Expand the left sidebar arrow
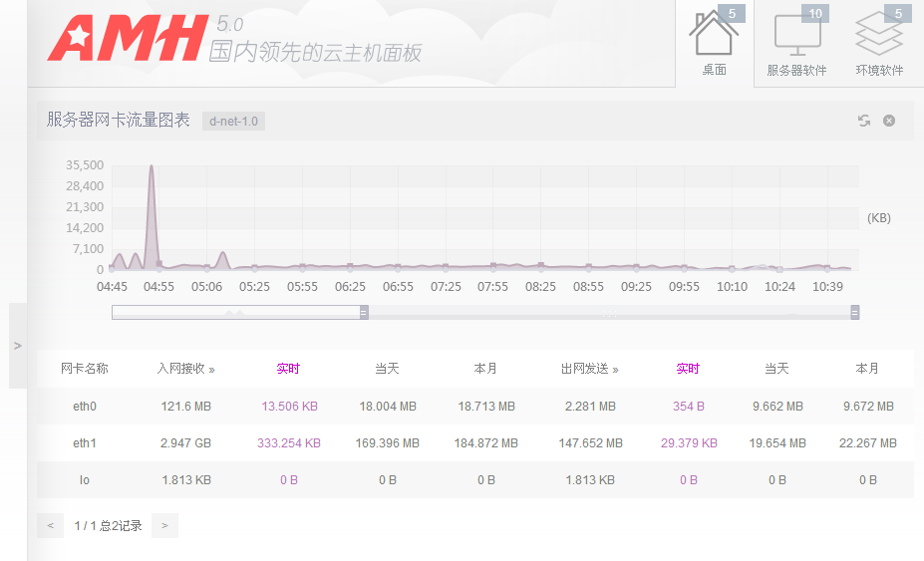This screenshot has width=924, height=561. (x=18, y=346)
